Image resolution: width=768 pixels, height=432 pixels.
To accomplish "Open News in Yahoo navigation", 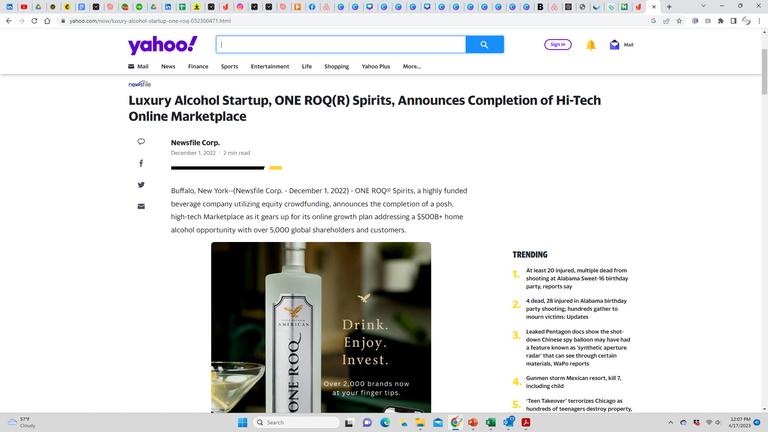I will [168, 66].
